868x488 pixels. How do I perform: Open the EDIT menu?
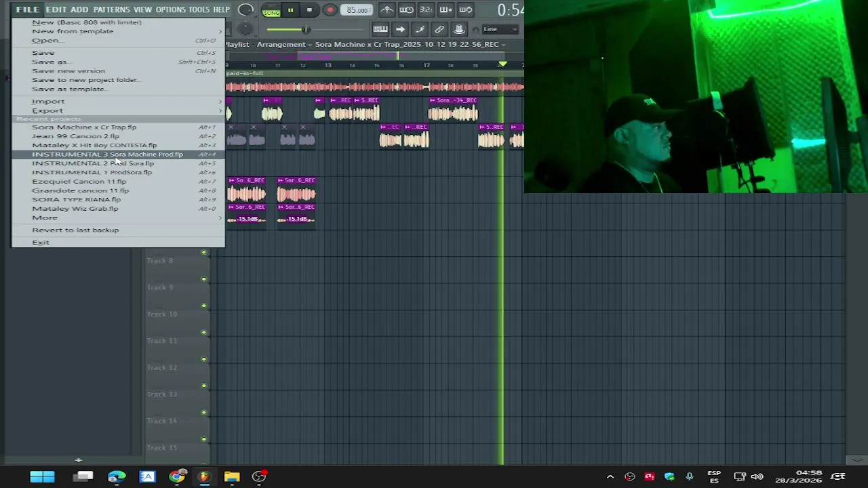pos(56,9)
